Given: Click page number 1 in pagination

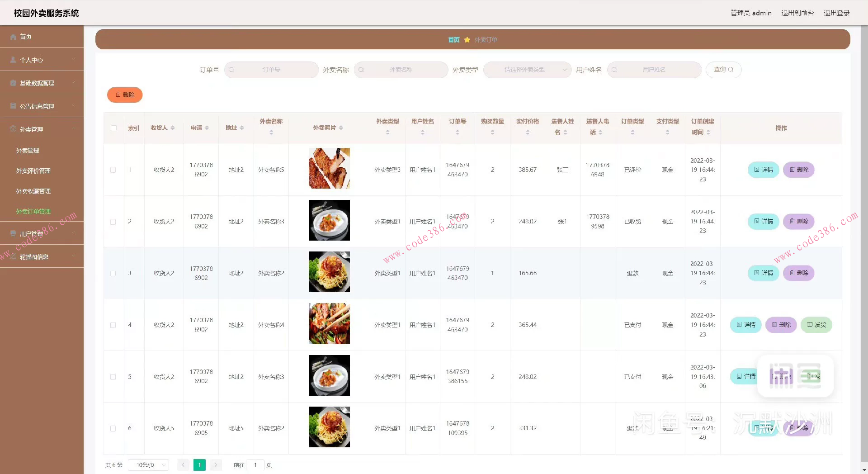Looking at the screenshot, I should [199, 465].
